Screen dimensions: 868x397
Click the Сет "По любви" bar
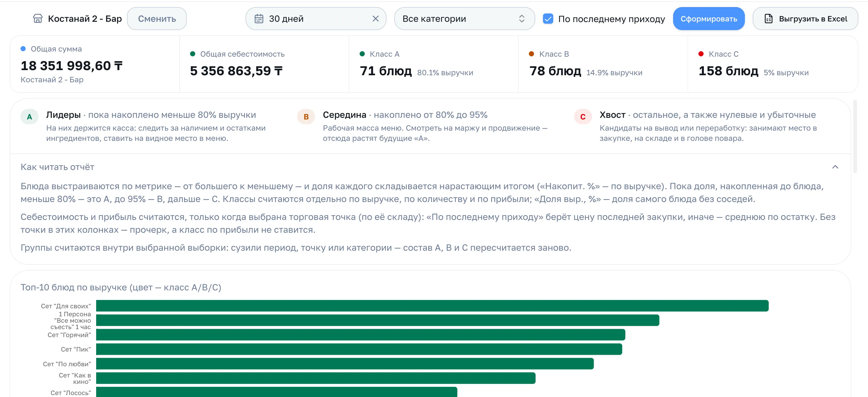[345, 363]
